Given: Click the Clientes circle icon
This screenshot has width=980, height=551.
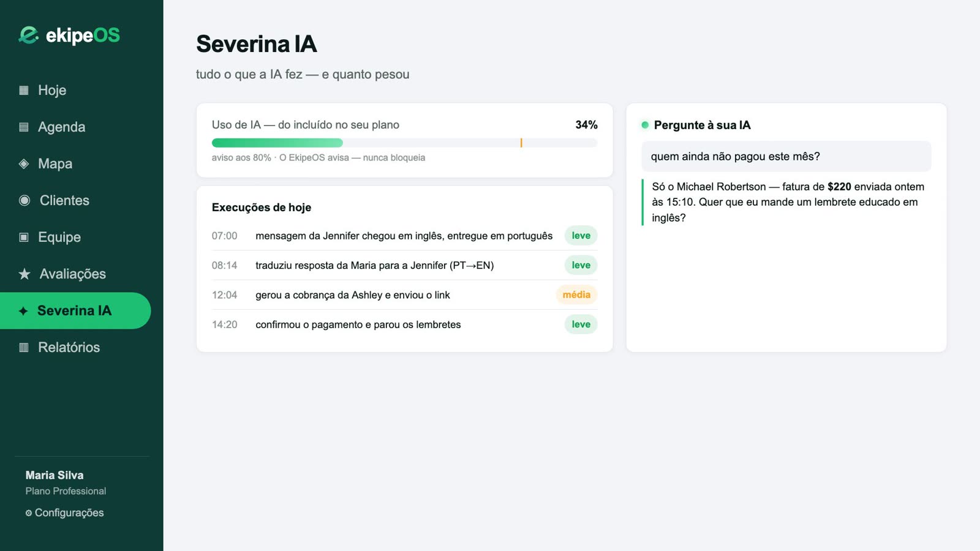Looking at the screenshot, I should click(24, 200).
